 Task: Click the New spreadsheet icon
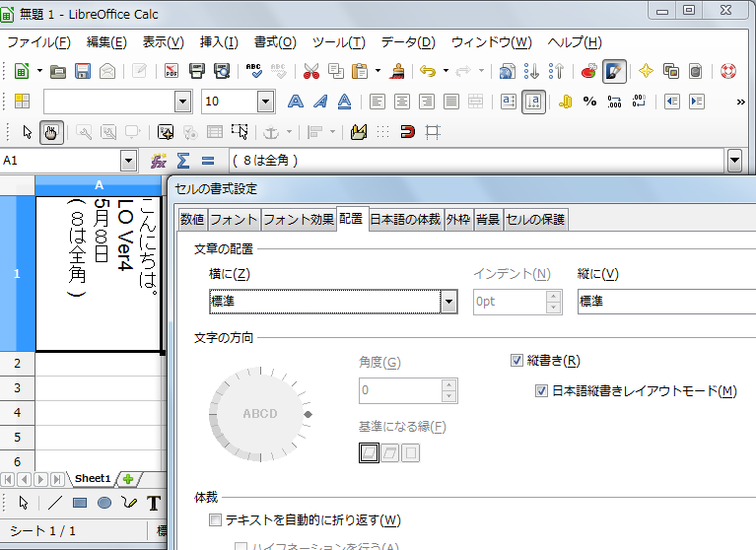click(x=22, y=71)
